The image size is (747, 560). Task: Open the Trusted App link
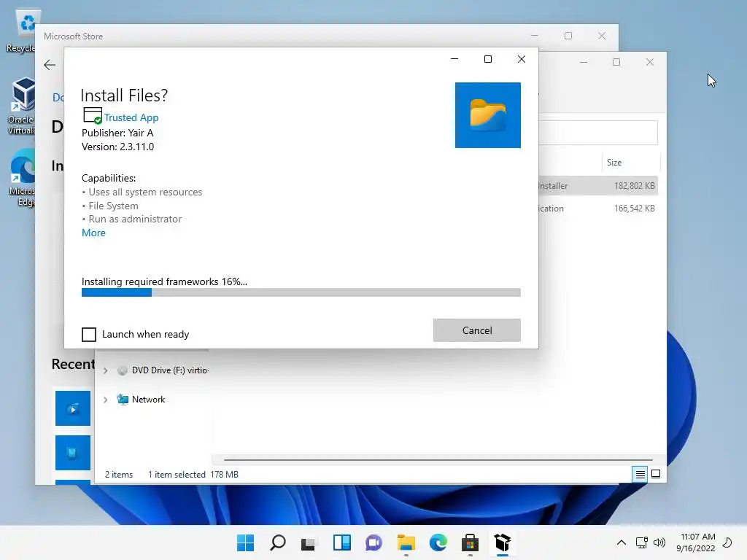[x=131, y=117]
